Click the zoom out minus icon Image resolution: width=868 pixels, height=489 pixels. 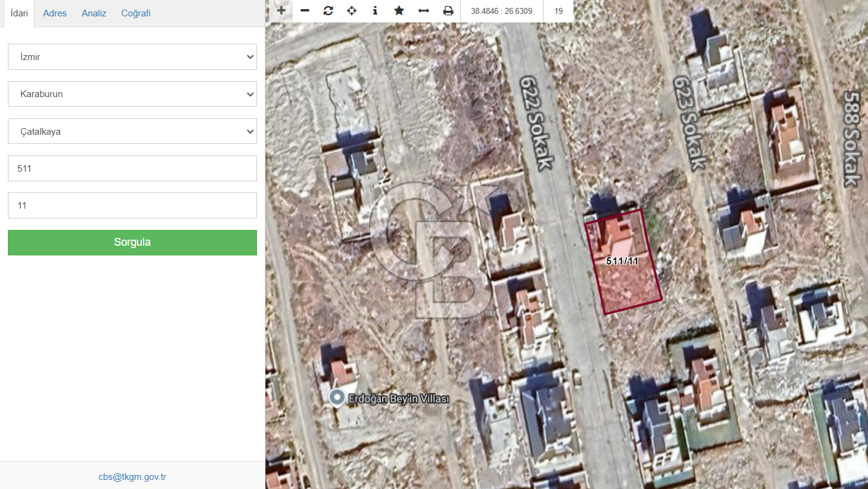(x=305, y=11)
